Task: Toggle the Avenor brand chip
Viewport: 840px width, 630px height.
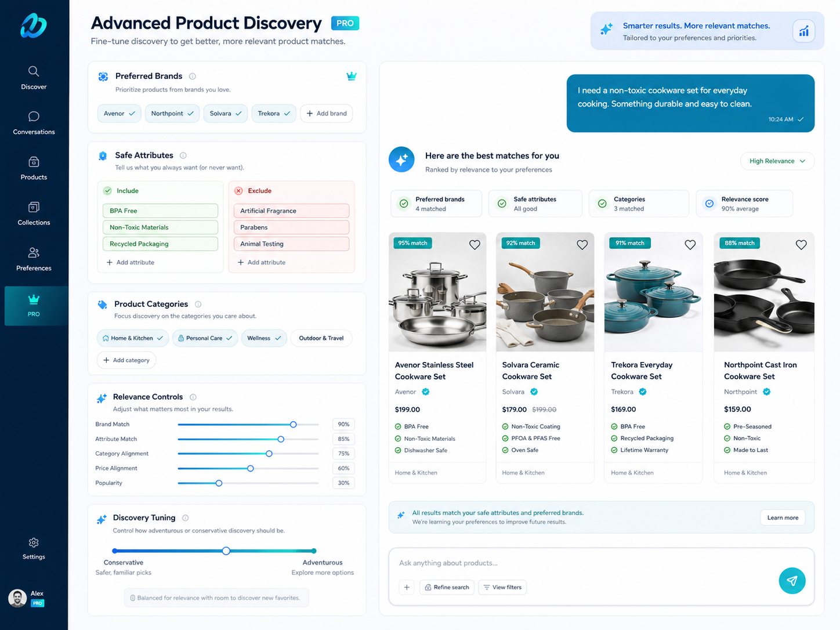Action: tap(120, 114)
